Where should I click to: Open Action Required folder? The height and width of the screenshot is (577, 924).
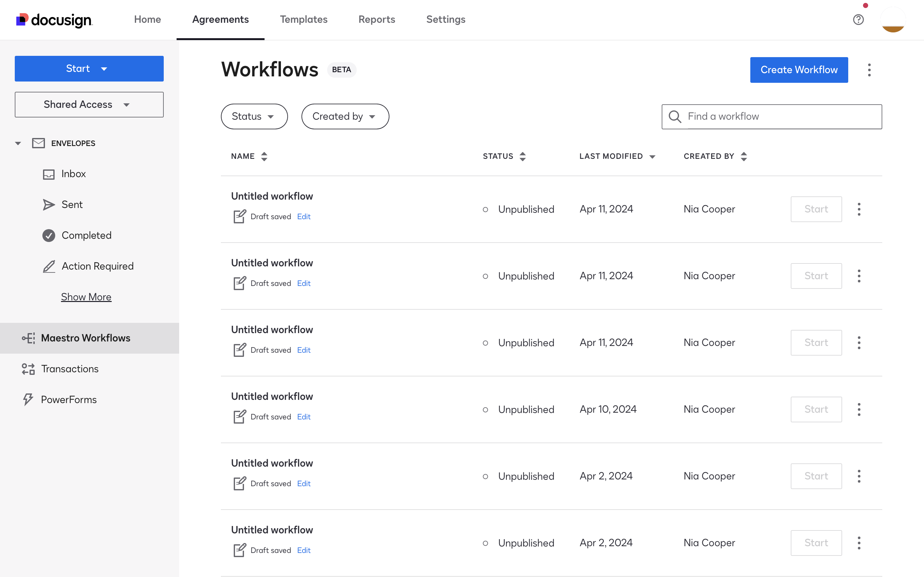(97, 266)
